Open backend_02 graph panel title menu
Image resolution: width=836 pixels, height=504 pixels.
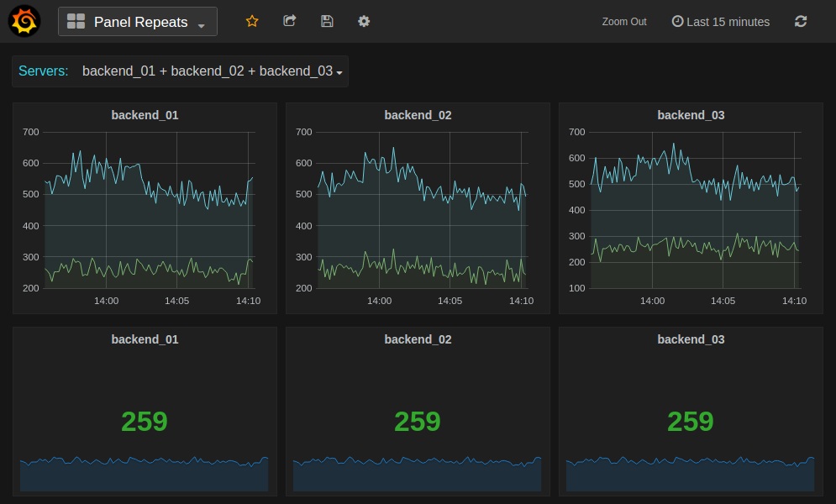point(418,115)
